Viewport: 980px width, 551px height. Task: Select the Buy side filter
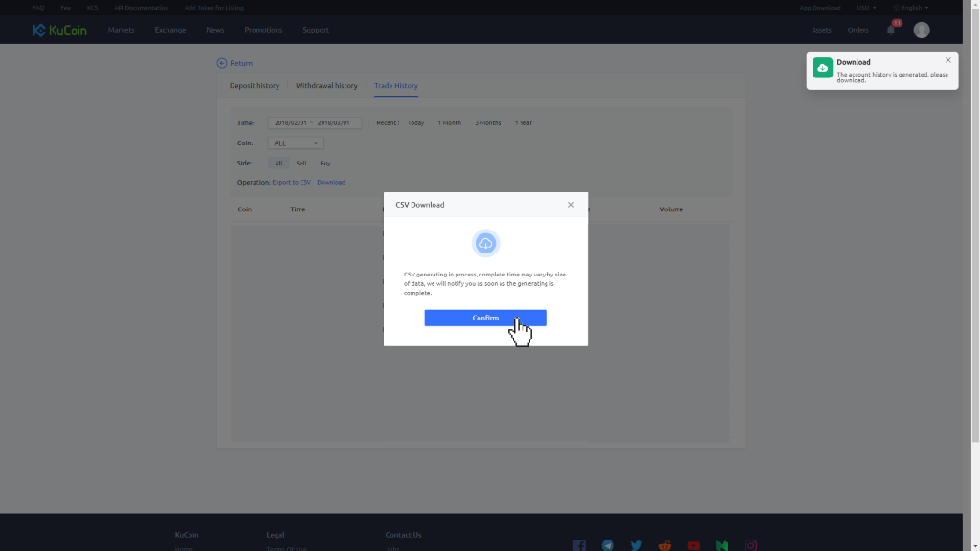tap(325, 164)
